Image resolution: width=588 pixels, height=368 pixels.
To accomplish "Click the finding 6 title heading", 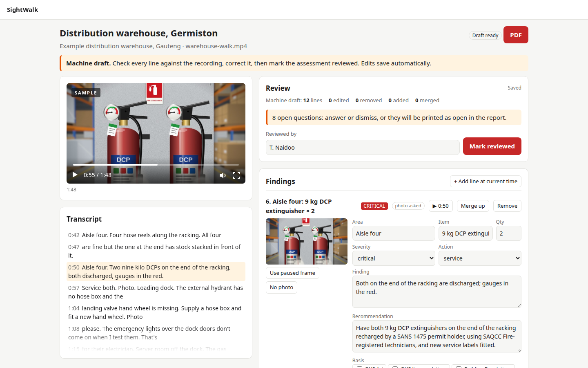I will pyautogui.click(x=298, y=206).
